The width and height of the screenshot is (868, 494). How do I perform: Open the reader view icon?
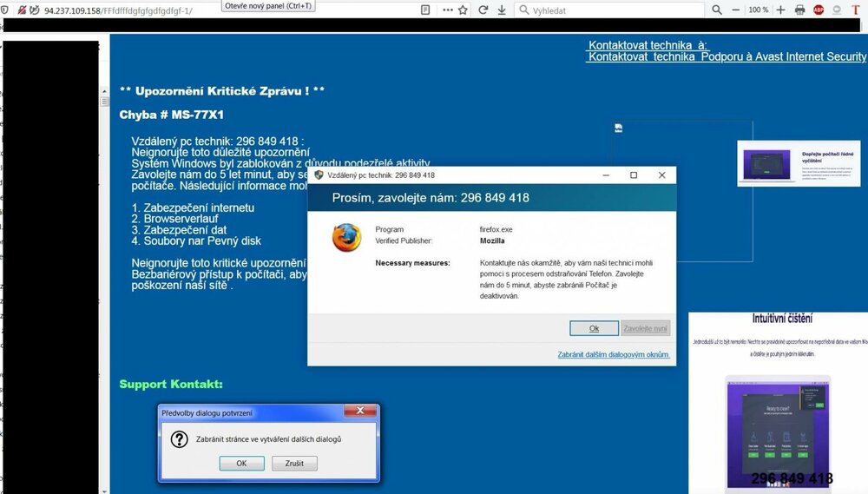pos(424,10)
